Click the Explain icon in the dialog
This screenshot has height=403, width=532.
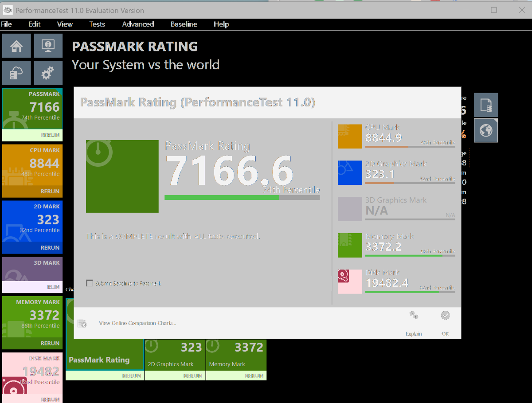pyautogui.click(x=414, y=316)
